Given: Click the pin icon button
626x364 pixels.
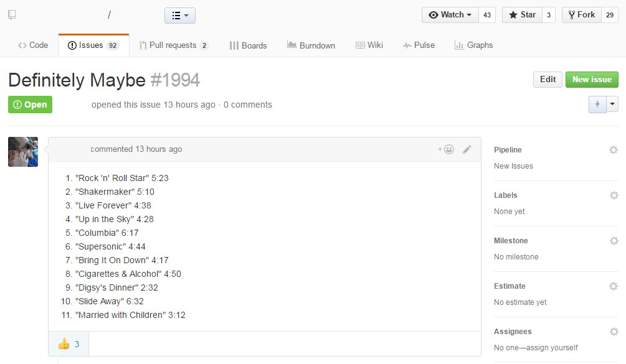Looking at the screenshot, I should (x=597, y=105).
